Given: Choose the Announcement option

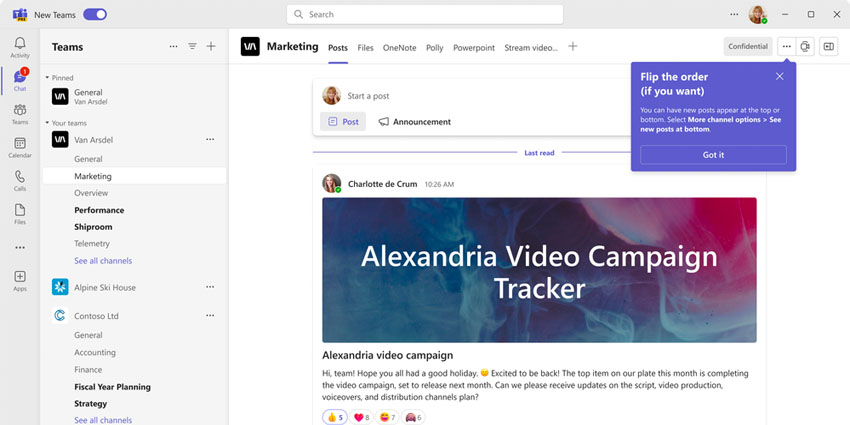Looking at the screenshot, I should click(415, 122).
